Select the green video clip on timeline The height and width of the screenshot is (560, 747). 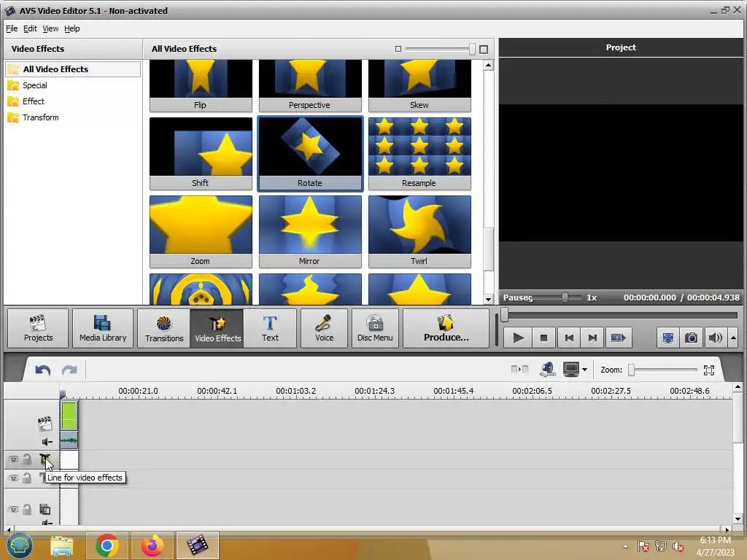(x=69, y=416)
